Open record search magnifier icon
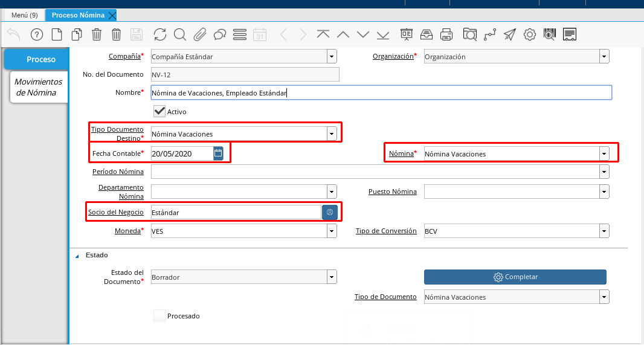The width and height of the screenshot is (644, 345). 180,34
